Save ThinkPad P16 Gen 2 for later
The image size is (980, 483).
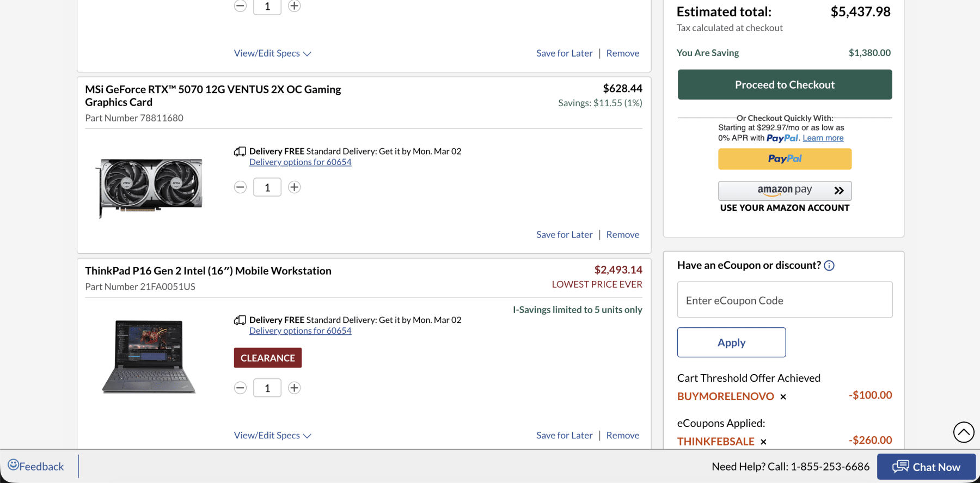click(564, 436)
